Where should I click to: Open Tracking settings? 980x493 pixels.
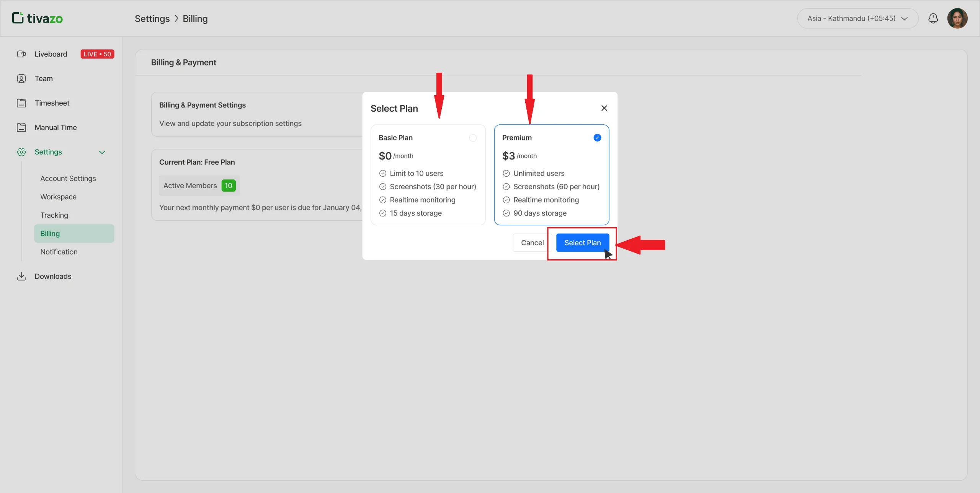point(54,215)
